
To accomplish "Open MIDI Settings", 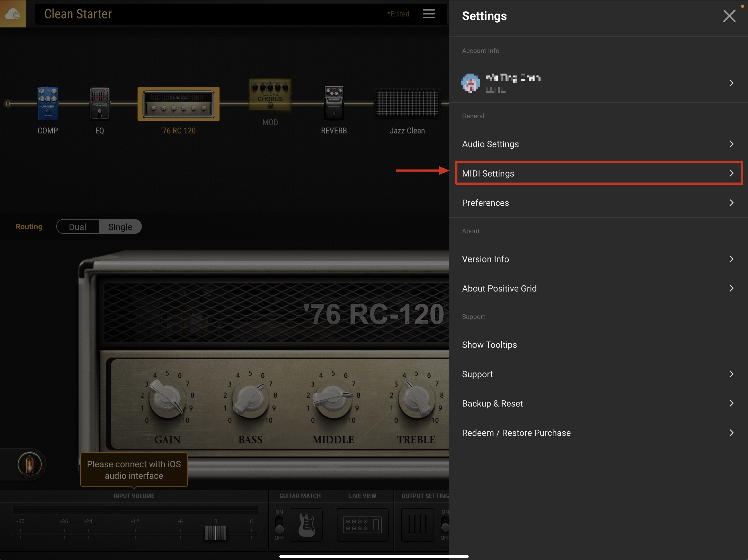I will [x=598, y=173].
